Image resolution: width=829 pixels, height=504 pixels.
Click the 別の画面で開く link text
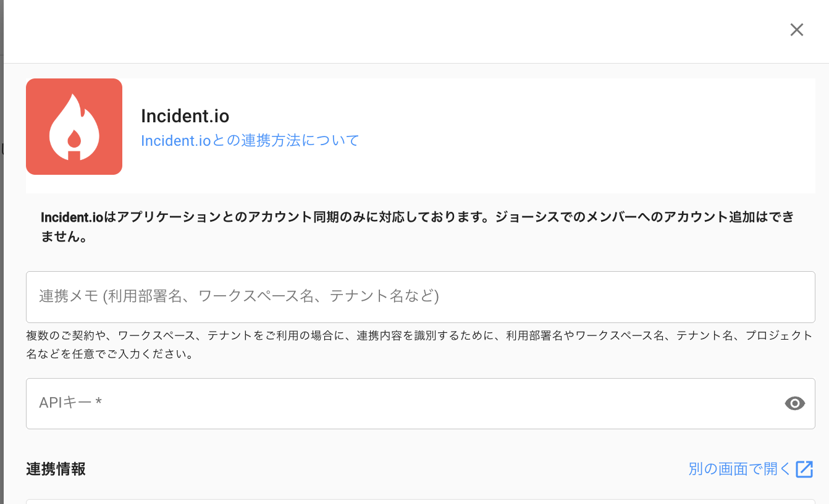[739, 469]
